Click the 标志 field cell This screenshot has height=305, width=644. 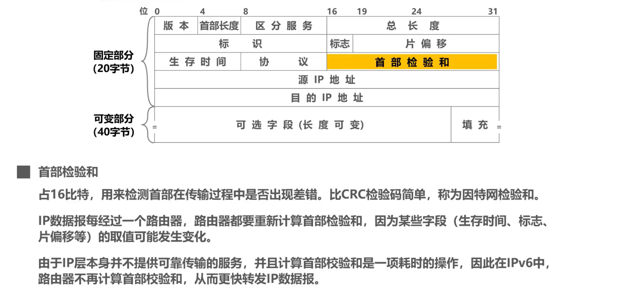point(340,44)
